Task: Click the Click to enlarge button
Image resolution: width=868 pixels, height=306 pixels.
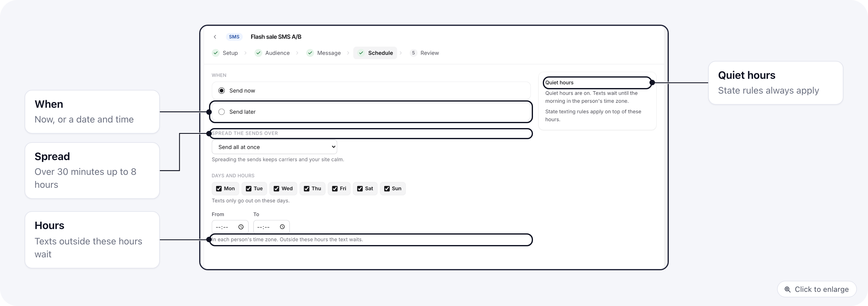Action: [x=817, y=289]
